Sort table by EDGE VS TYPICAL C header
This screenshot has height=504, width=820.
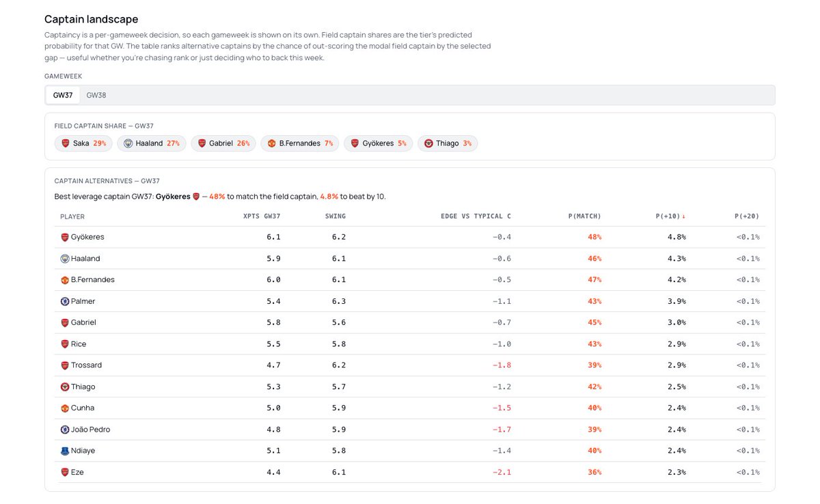coord(476,216)
